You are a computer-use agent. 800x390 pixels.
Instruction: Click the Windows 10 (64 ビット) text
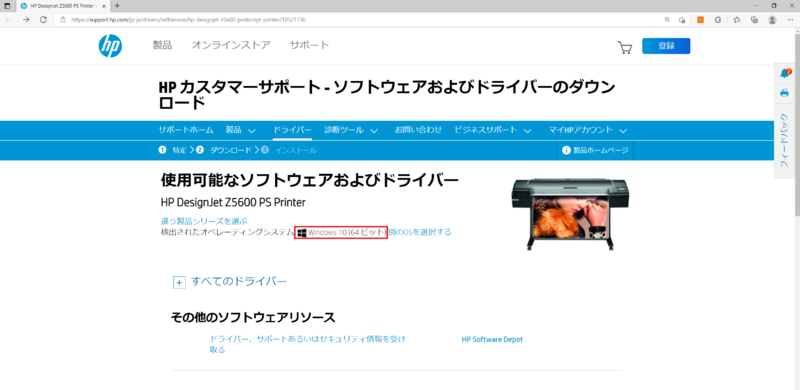(348, 232)
